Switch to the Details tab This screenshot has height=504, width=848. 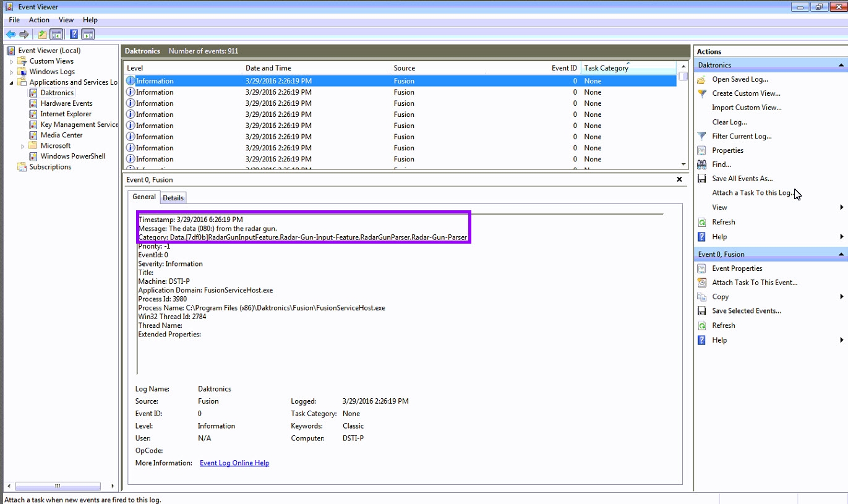coord(173,198)
